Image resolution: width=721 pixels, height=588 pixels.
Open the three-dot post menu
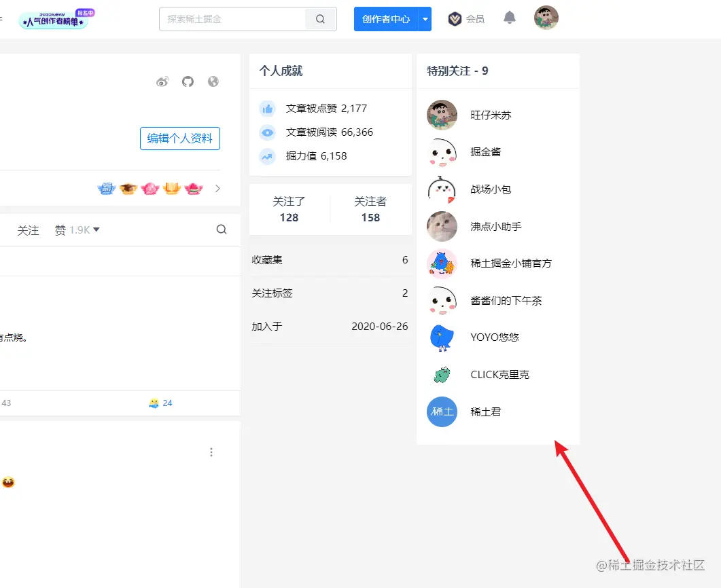point(211,452)
